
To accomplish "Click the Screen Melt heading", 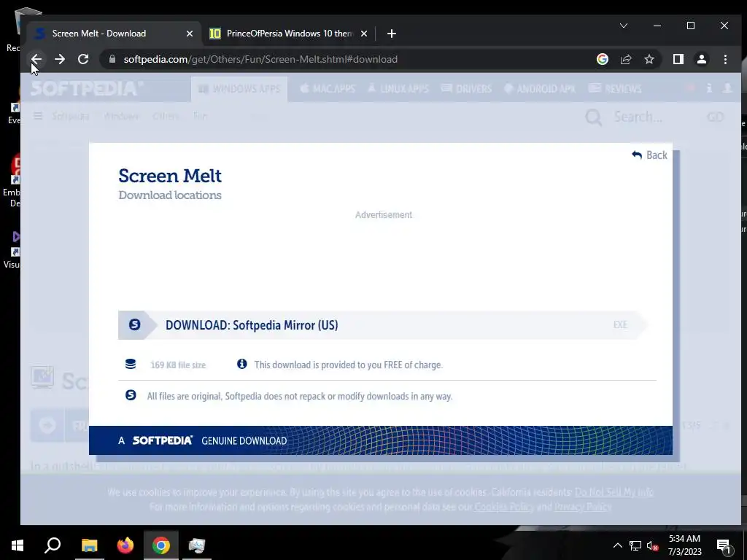I will [x=169, y=176].
